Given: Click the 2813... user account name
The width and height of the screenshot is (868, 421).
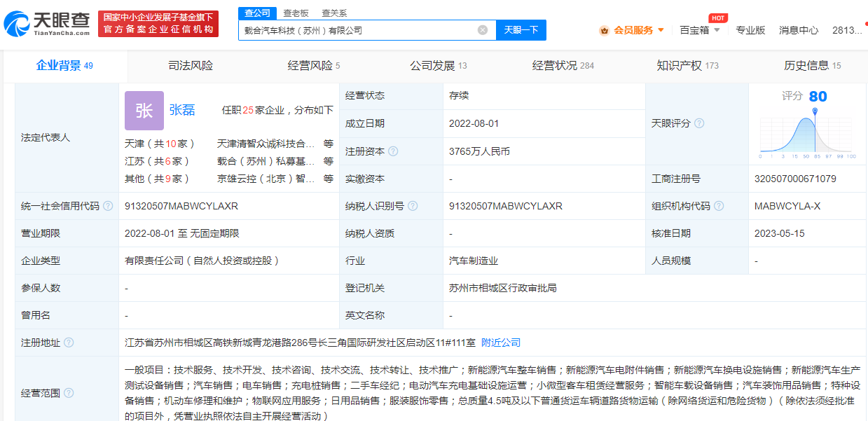Looking at the screenshot, I should (x=847, y=30).
